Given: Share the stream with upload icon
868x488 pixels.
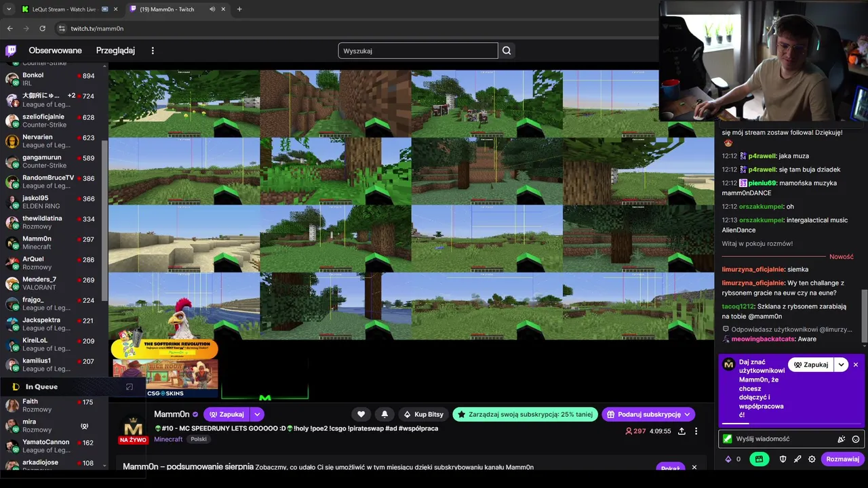Looking at the screenshot, I should [682, 431].
